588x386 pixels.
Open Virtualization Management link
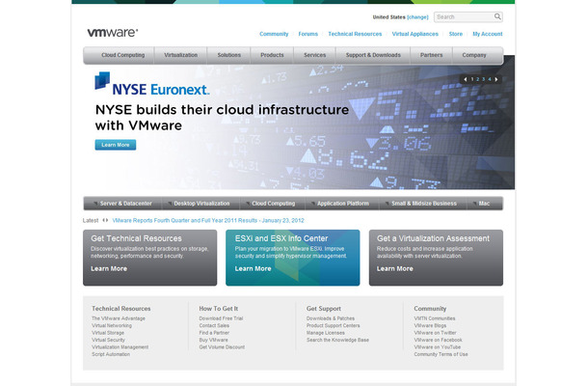pyautogui.click(x=120, y=347)
